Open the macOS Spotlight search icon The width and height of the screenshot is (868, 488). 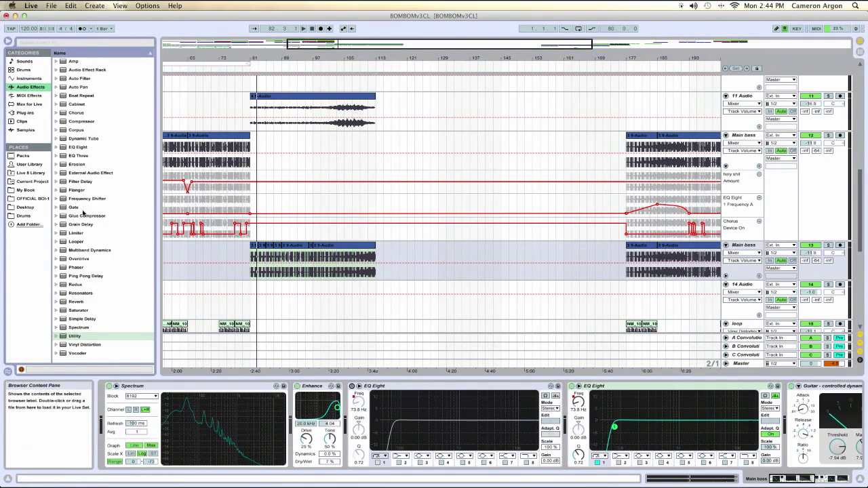click(x=856, y=5)
